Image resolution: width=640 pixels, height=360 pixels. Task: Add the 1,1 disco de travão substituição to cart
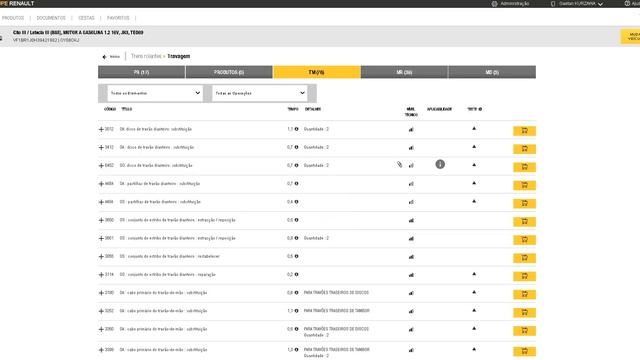pos(524,131)
